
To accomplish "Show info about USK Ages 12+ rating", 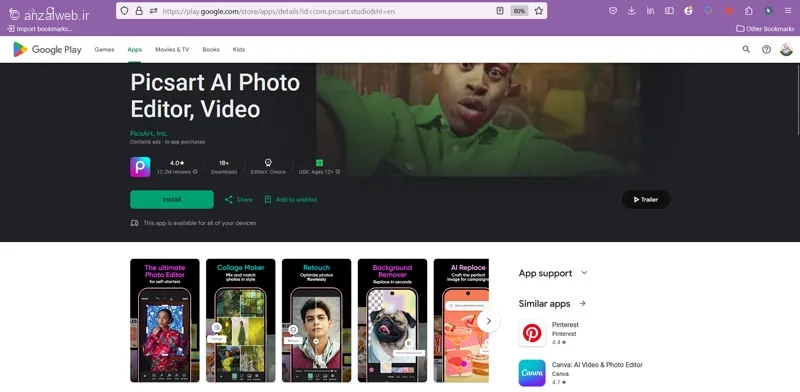I will click(338, 172).
